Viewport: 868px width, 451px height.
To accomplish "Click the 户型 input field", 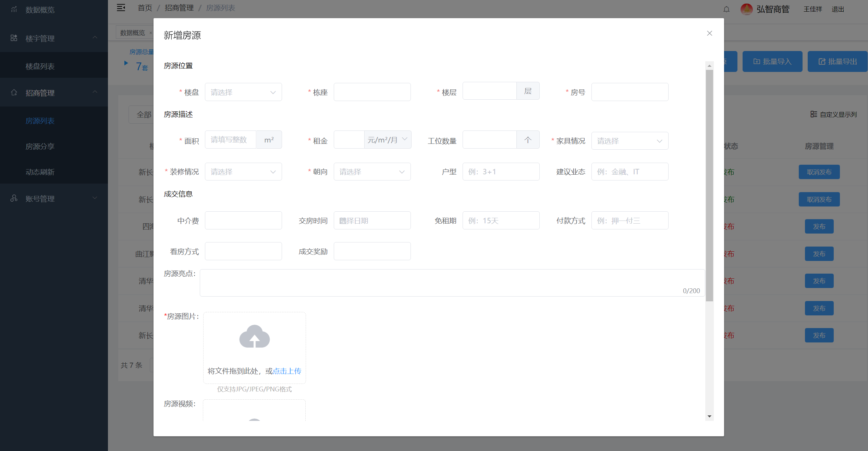I will point(501,172).
